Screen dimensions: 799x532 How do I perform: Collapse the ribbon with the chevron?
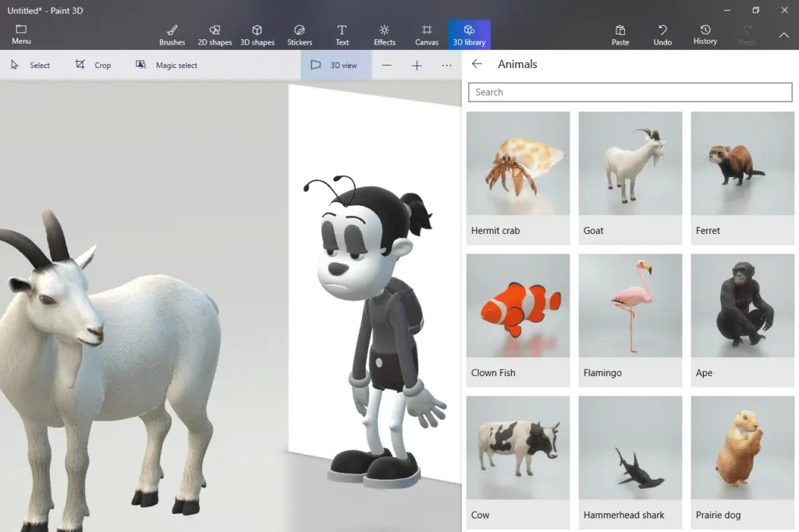[x=783, y=35]
